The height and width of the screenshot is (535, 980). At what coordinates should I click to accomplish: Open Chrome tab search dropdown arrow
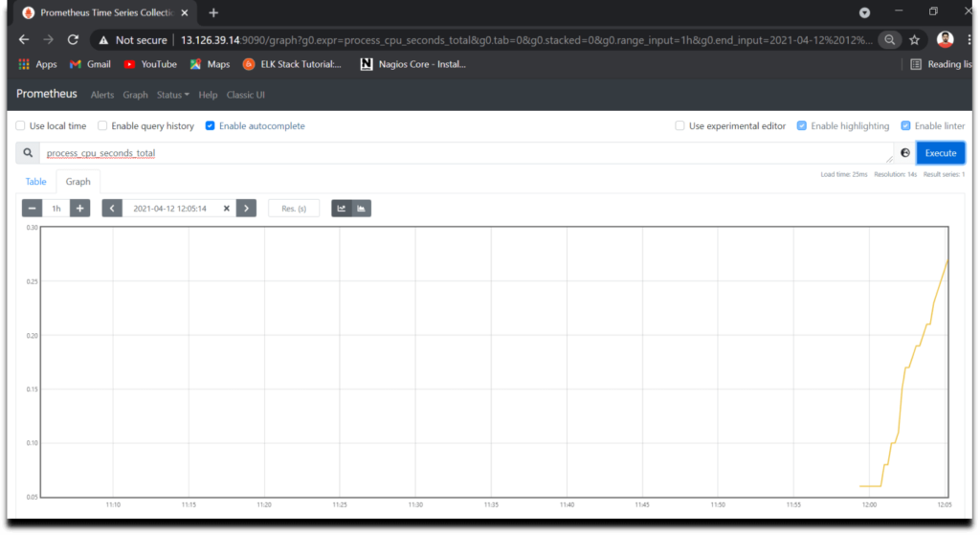point(864,12)
